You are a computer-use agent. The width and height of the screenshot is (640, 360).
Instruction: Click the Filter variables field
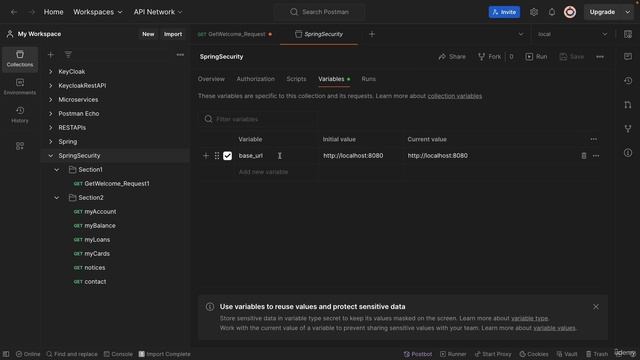[x=257, y=119]
